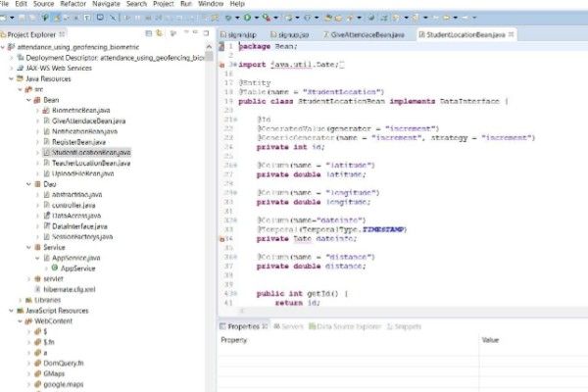588x392 pixels.
Task: Click the StudentLocationBean class name in code
Action: coord(341,101)
